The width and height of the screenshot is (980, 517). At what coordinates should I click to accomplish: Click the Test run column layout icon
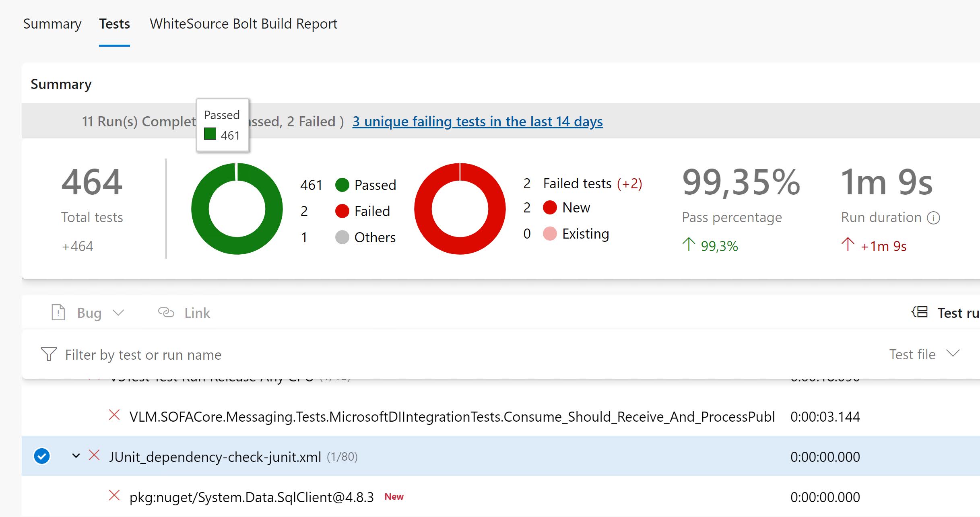[920, 312]
